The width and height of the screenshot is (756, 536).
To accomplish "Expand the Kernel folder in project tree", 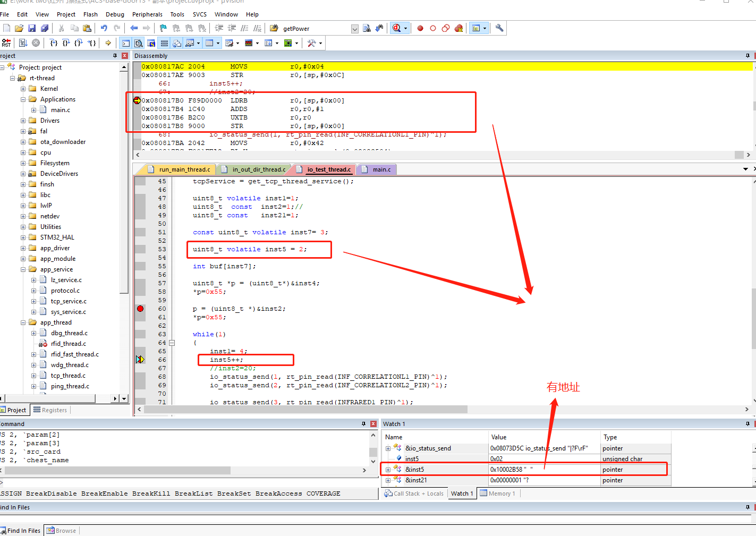I will (x=23, y=89).
